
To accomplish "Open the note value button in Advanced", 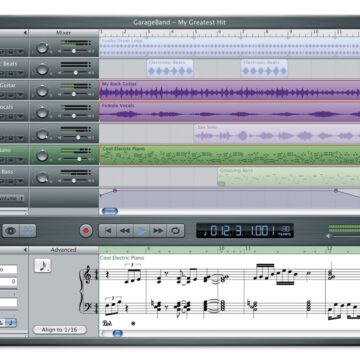I will click(x=43, y=266).
